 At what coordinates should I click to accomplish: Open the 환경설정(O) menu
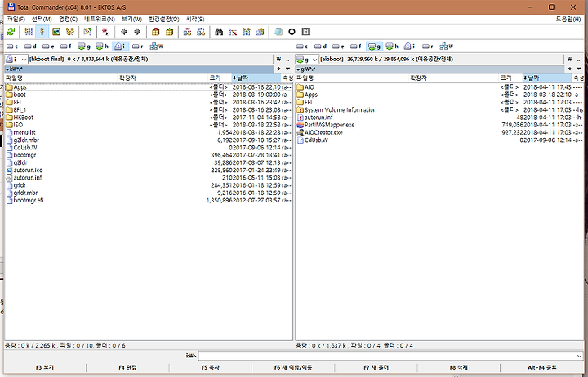point(164,19)
